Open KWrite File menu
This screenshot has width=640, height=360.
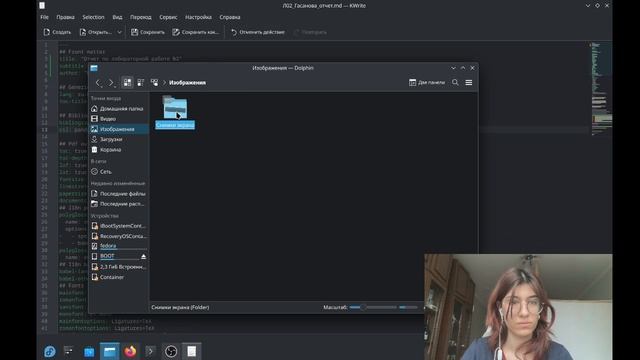tap(44, 17)
